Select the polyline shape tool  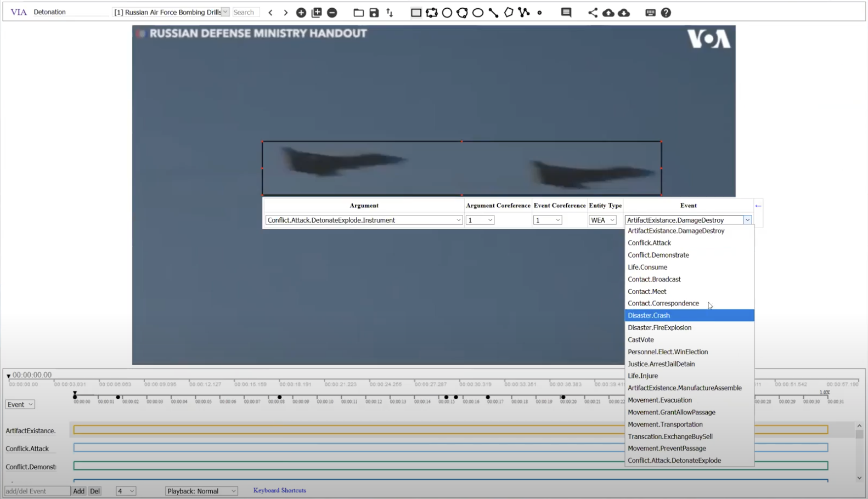pos(524,13)
